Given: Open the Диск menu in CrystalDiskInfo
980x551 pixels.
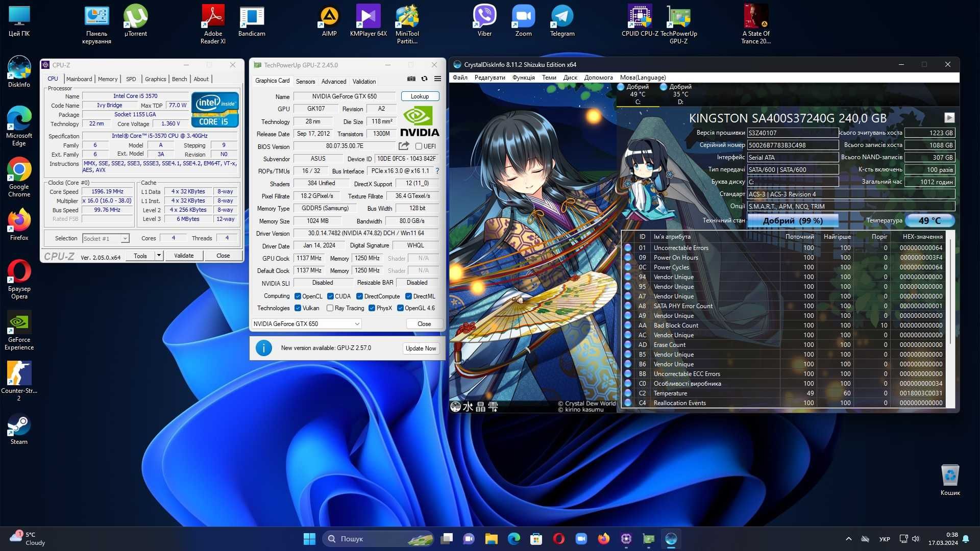Looking at the screenshot, I should (x=570, y=78).
